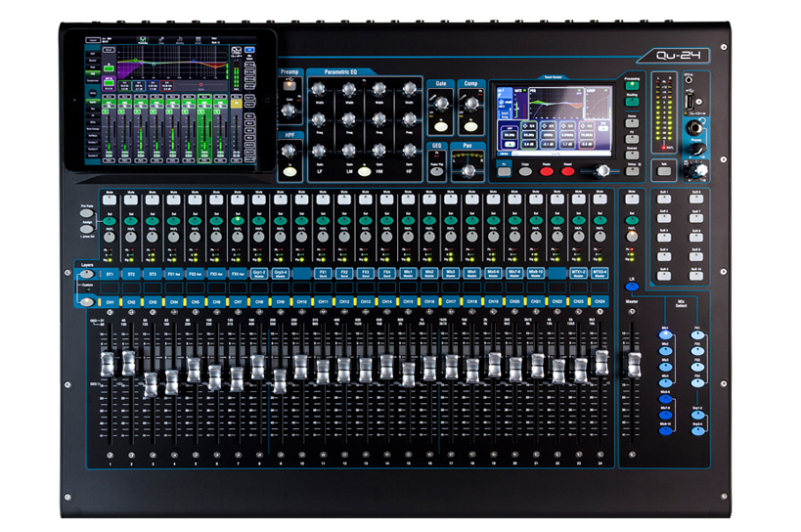
Task: Hit the grey Copy key
Action: coord(525,171)
